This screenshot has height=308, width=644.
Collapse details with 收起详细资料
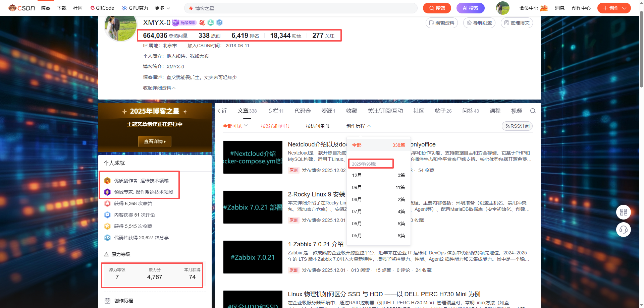(159, 88)
